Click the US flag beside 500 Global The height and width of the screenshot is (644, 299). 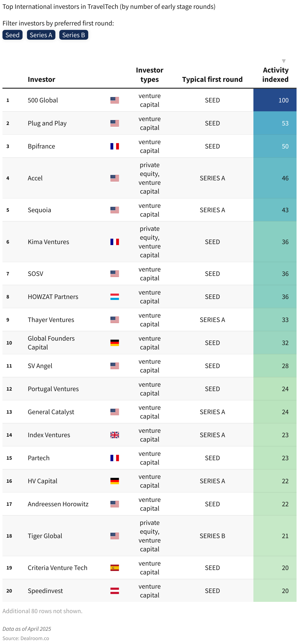pos(114,100)
